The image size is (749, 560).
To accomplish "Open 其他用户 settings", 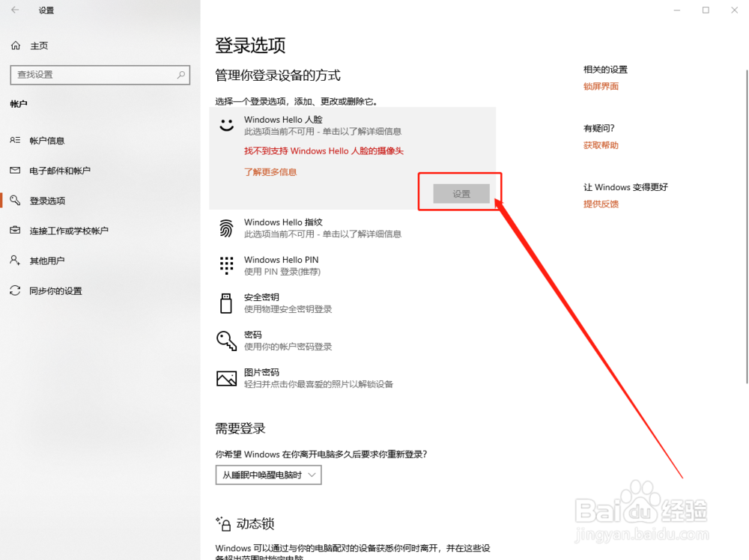I will [46, 261].
